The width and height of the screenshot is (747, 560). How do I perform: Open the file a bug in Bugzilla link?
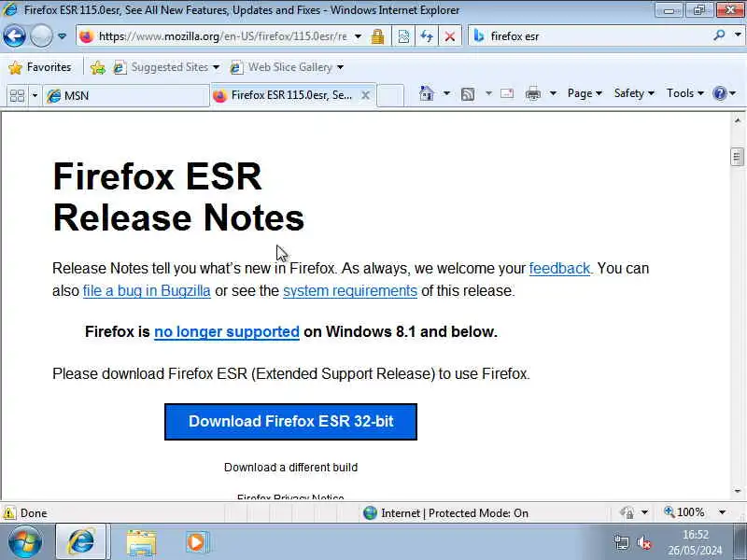(147, 290)
